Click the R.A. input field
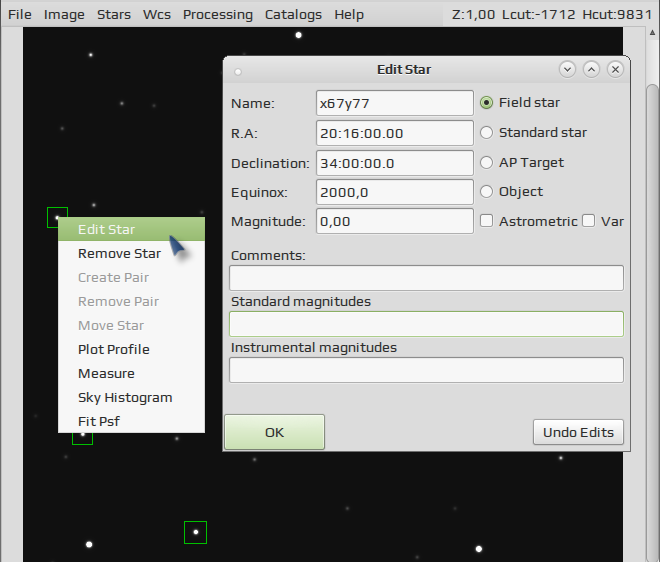 394,133
